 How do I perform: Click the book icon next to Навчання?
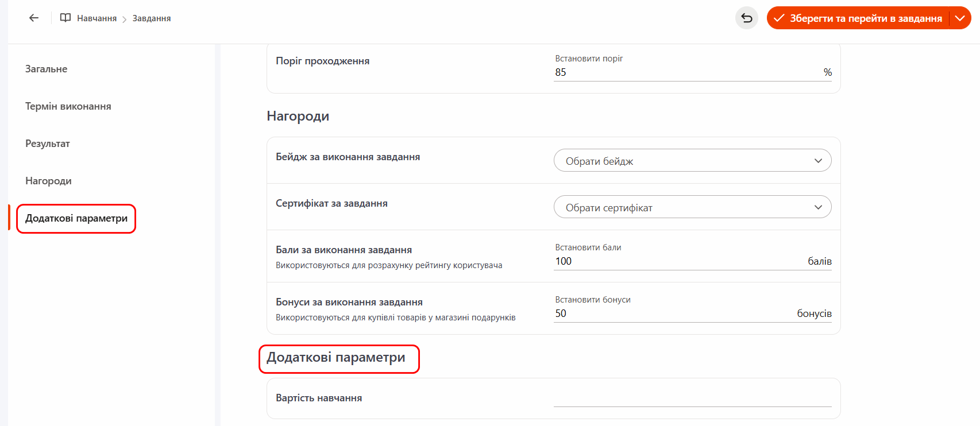point(65,18)
